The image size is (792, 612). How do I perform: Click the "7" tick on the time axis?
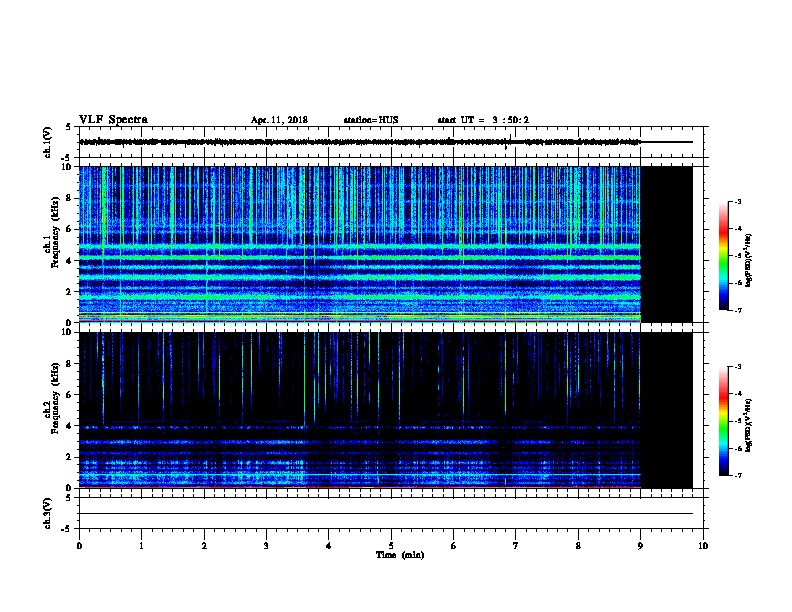(x=516, y=546)
